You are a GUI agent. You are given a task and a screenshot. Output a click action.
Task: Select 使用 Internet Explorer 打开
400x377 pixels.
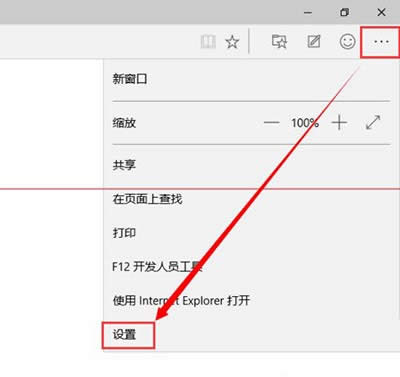click(181, 301)
